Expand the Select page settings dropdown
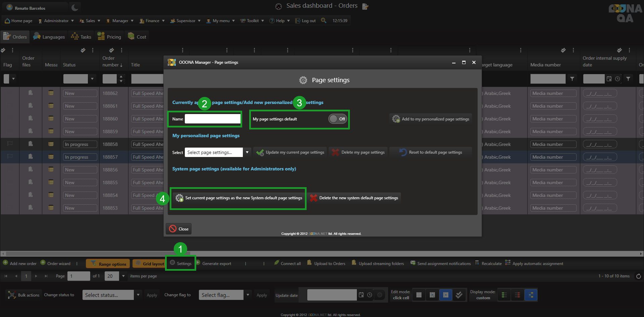 pos(247,152)
